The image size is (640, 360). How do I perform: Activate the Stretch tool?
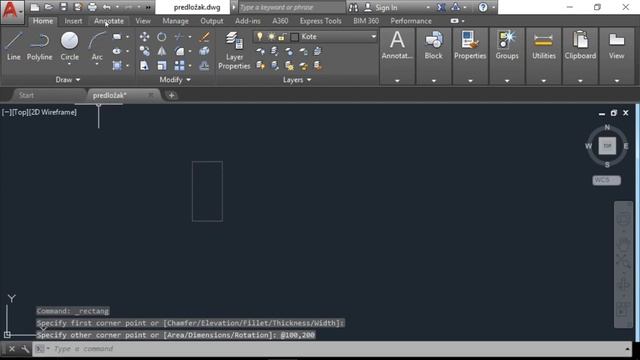pyautogui.click(x=144, y=65)
